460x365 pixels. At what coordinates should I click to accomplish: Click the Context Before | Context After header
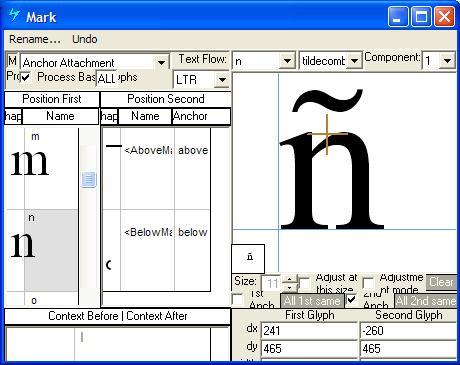point(118,316)
